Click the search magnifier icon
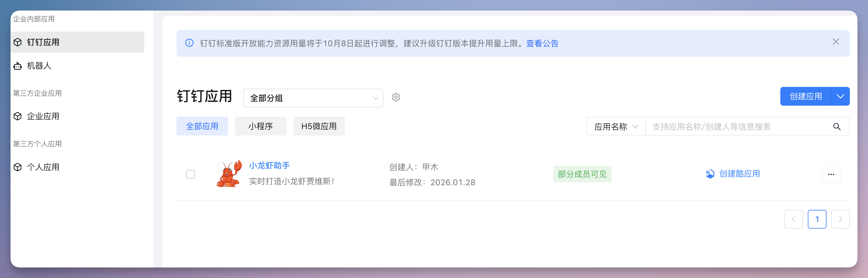The width and height of the screenshot is (868, 278). pos(837,126)
